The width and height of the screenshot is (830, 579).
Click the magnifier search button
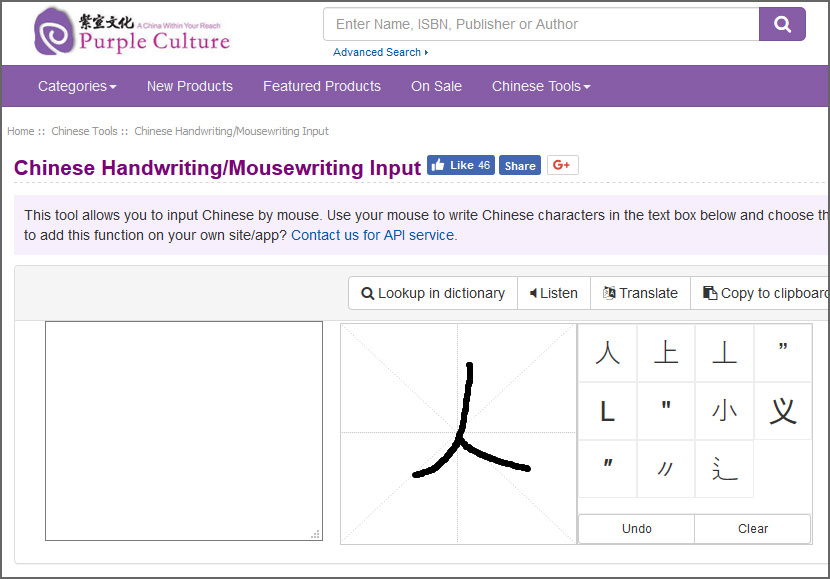[782, 24]
